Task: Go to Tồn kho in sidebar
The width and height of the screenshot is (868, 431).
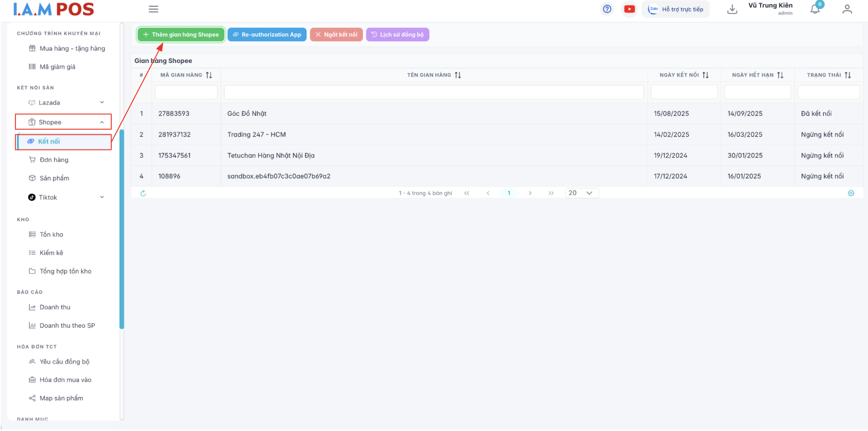Action: 51,235
